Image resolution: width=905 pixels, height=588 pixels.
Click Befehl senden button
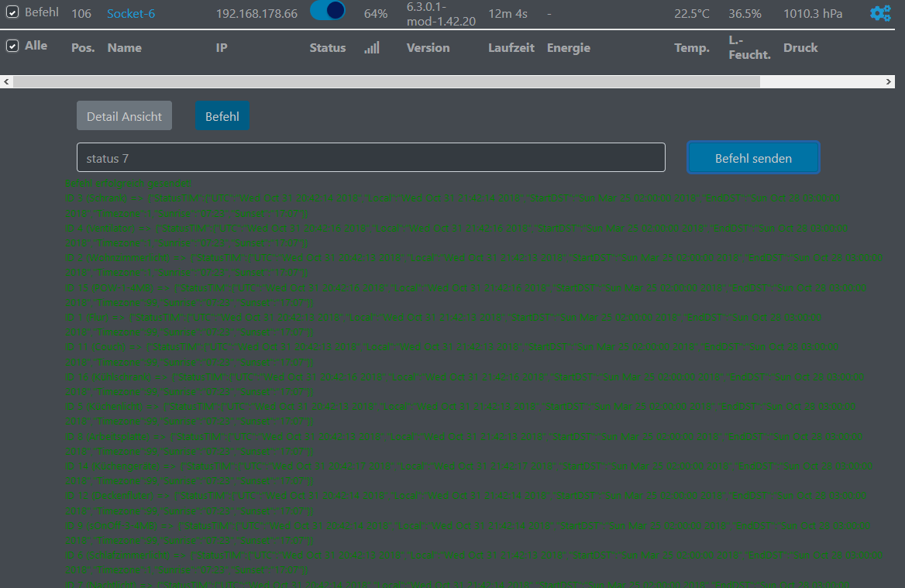coord(753,157)
